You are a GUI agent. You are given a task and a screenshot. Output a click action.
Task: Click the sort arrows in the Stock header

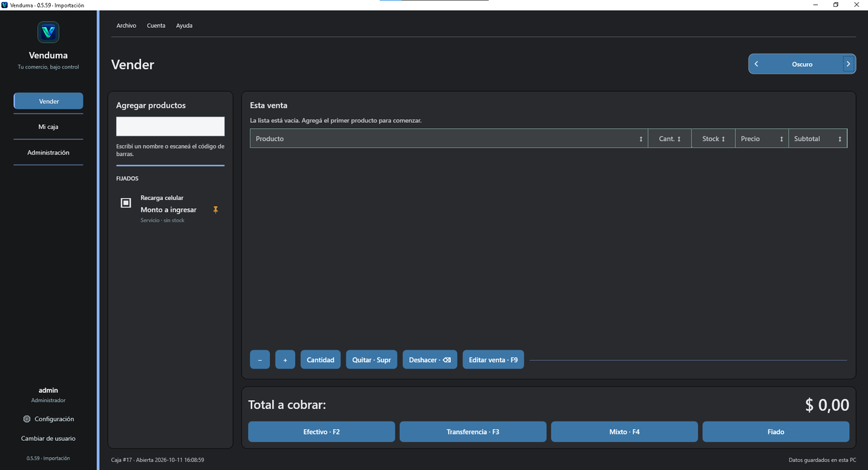(723, 139)
